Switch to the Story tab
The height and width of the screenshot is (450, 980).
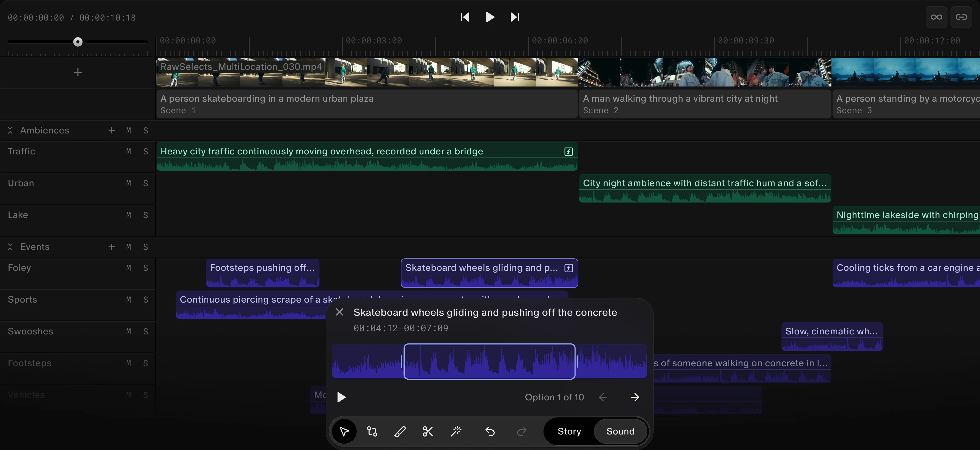pyautogui.click(x=569, y=431)
